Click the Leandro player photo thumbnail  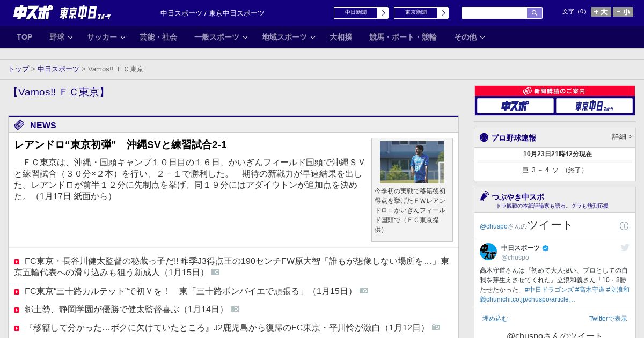point(412,162)
